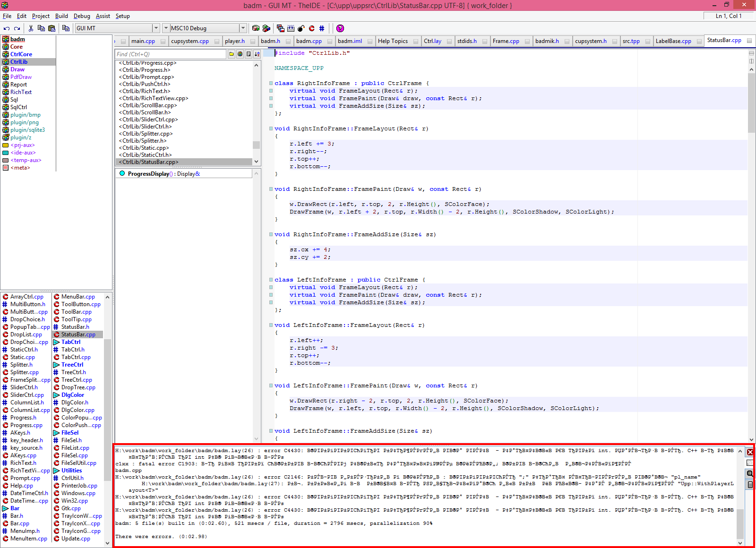Close the bottom error output pane
756x548 pixels.
tap(750, 452)
